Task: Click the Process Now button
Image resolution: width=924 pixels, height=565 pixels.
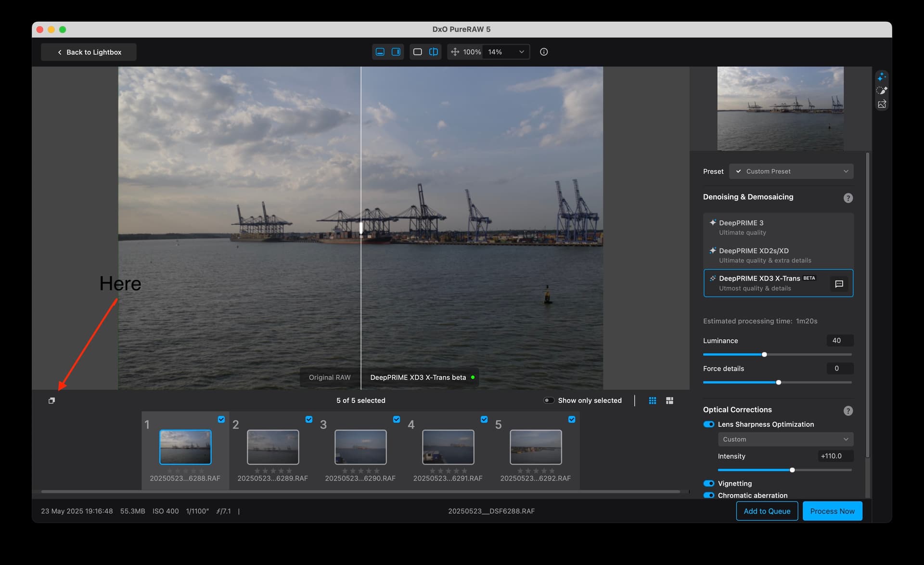Action: (832, 511)
